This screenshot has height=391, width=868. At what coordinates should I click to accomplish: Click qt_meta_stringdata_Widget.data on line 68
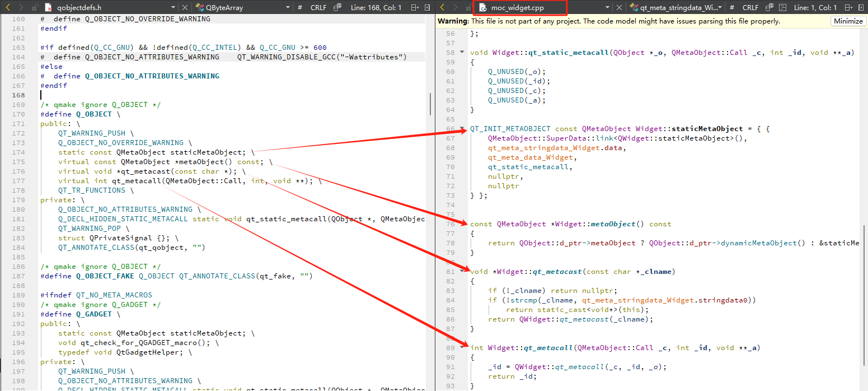coord(555,147)
